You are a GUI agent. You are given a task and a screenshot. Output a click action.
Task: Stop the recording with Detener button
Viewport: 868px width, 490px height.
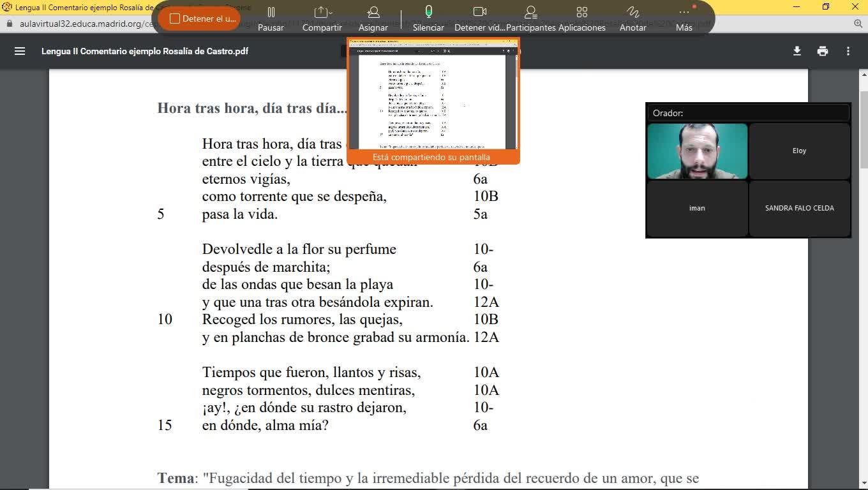pos(199,19)
